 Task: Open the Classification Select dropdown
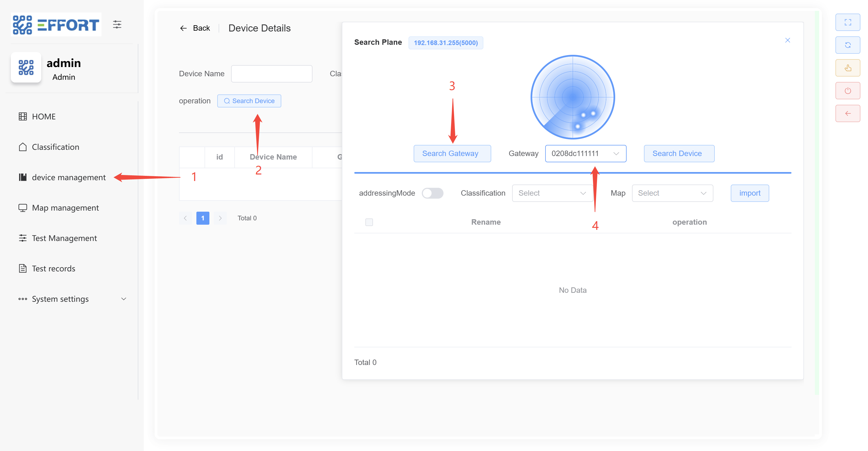552,193
